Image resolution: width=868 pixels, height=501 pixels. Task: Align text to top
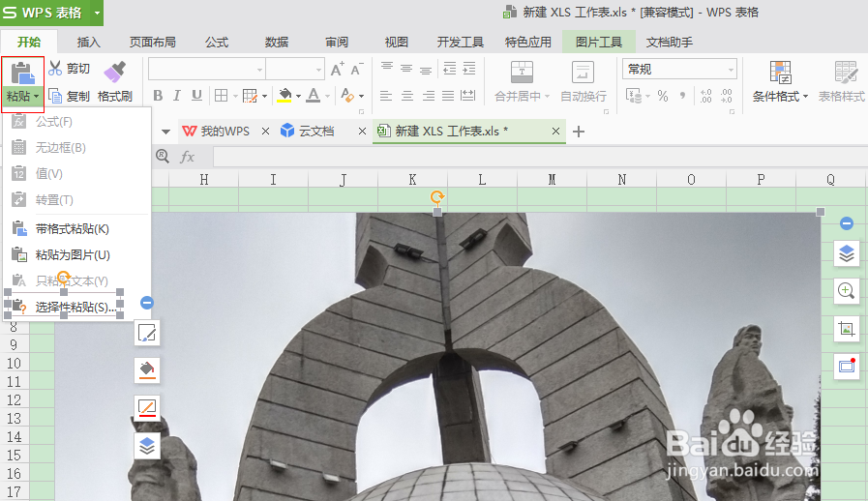pyautogui.click(x=387, y=68)
